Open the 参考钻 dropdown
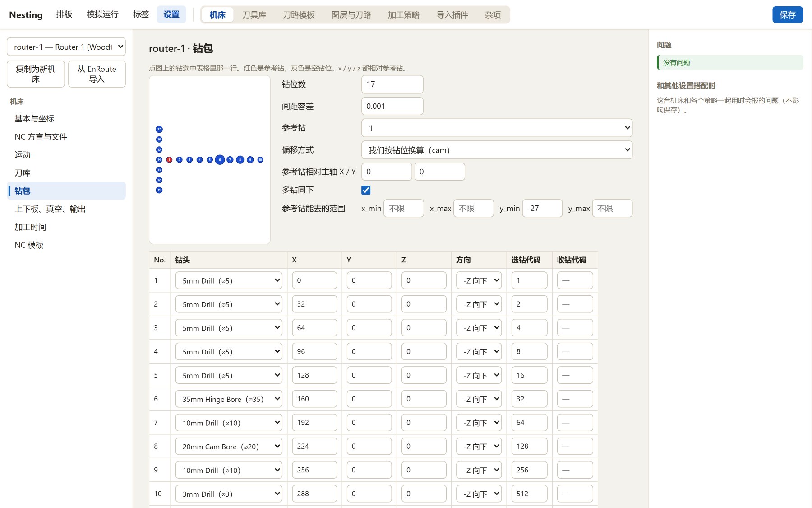This screenshot has width=812, height=508. (497, 128)
